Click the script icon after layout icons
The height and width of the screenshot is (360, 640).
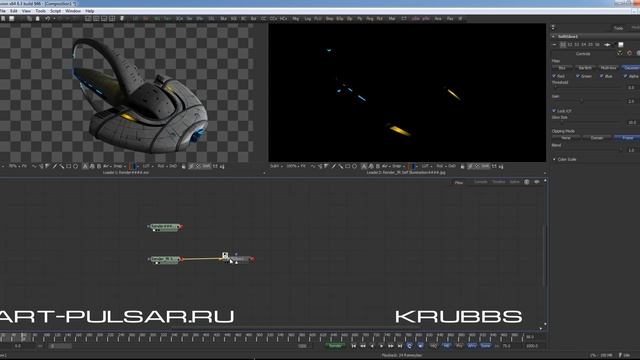(x=122, y=19)
